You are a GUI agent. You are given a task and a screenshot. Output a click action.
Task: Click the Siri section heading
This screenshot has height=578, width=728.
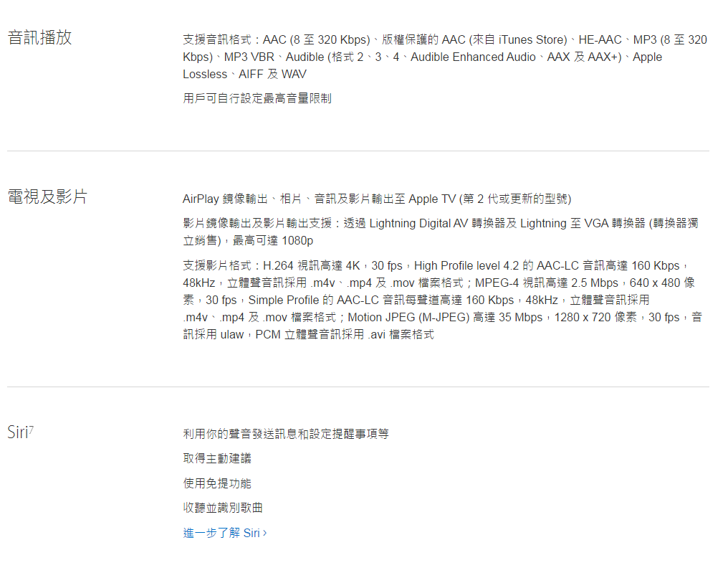pos(17,432)
